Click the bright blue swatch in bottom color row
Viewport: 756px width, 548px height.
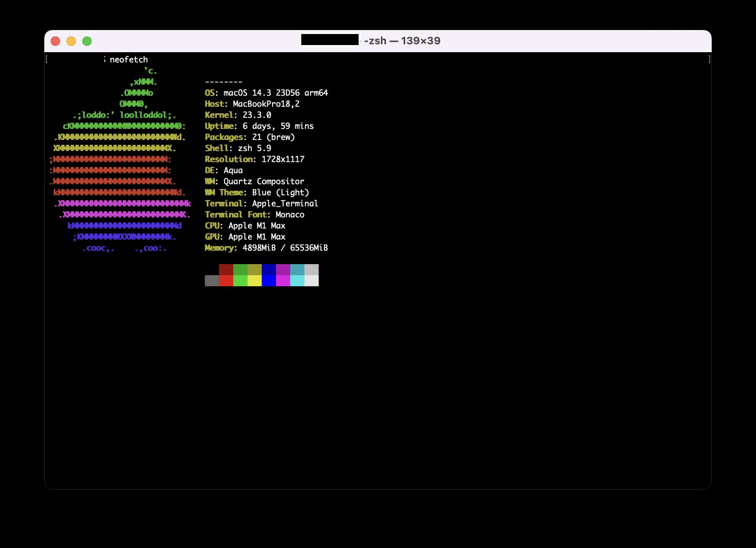269,281
